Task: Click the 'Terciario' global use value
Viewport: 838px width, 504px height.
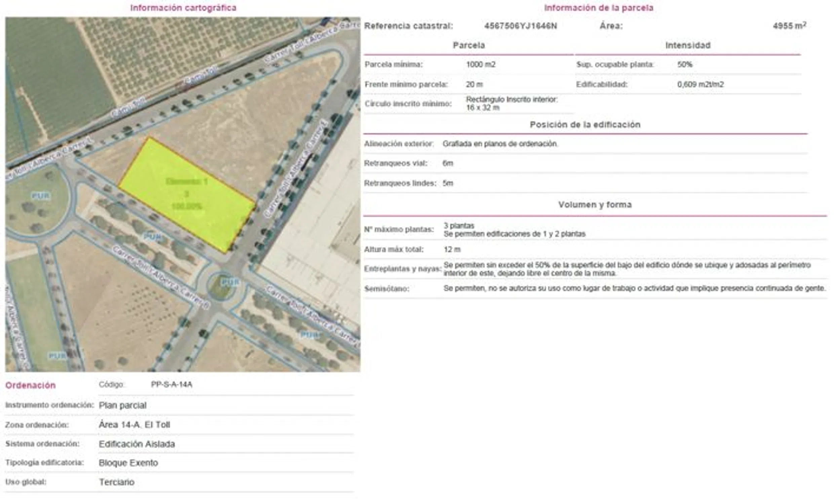Action: point(117,482)
